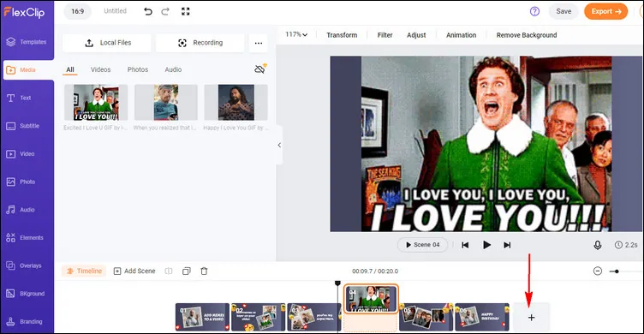Click the split scene icon
The height and width of the screenshot is (334, 644).
pyautogui.click(x=169, y=271)
